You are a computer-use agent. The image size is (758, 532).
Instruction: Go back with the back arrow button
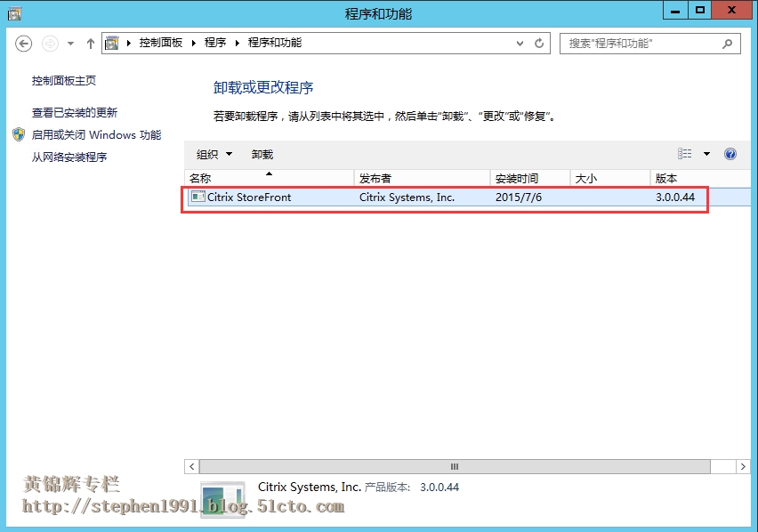[x=23, y=44]
